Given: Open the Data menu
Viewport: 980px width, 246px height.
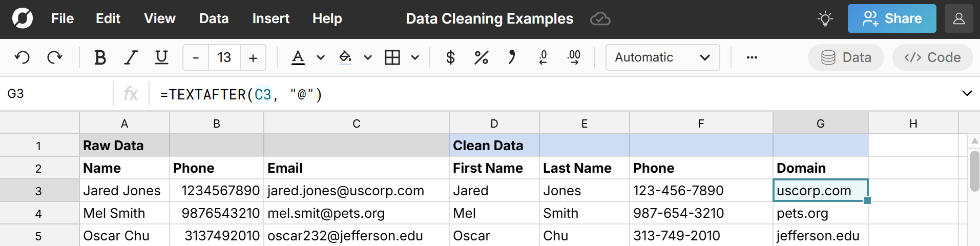Looking at the screenshot, I should tap(214, 19).
